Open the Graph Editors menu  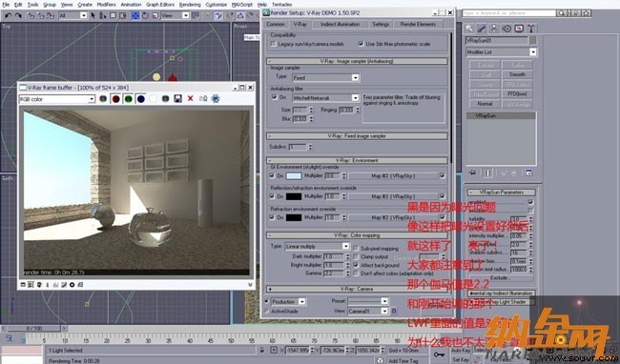pos(160,5)
